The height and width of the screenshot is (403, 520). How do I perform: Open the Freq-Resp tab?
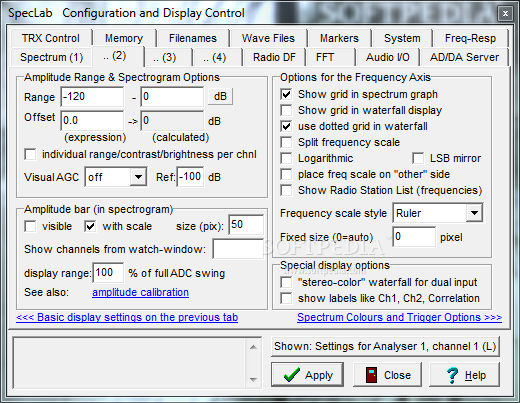pyautogui.click(x=470, y=38)
